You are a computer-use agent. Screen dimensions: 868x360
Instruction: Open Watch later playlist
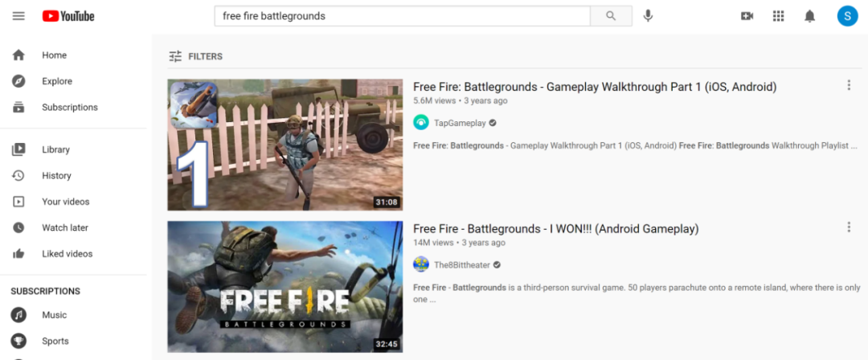[64, 227]
